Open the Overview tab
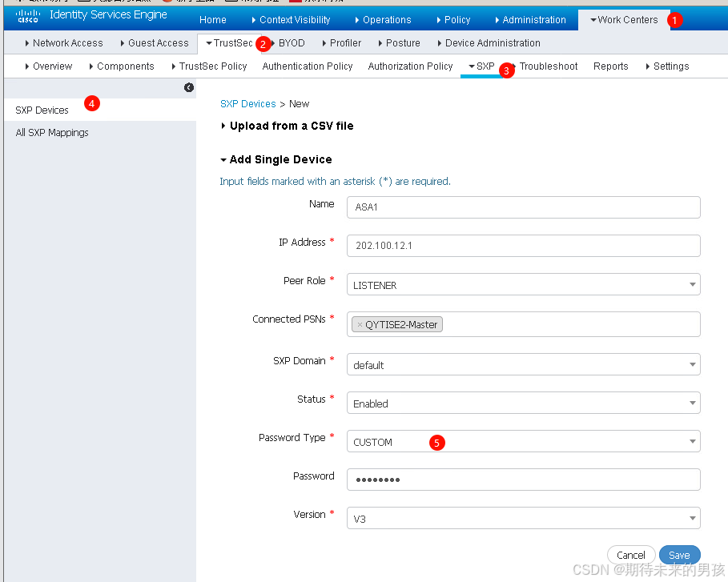 (49, 66)
